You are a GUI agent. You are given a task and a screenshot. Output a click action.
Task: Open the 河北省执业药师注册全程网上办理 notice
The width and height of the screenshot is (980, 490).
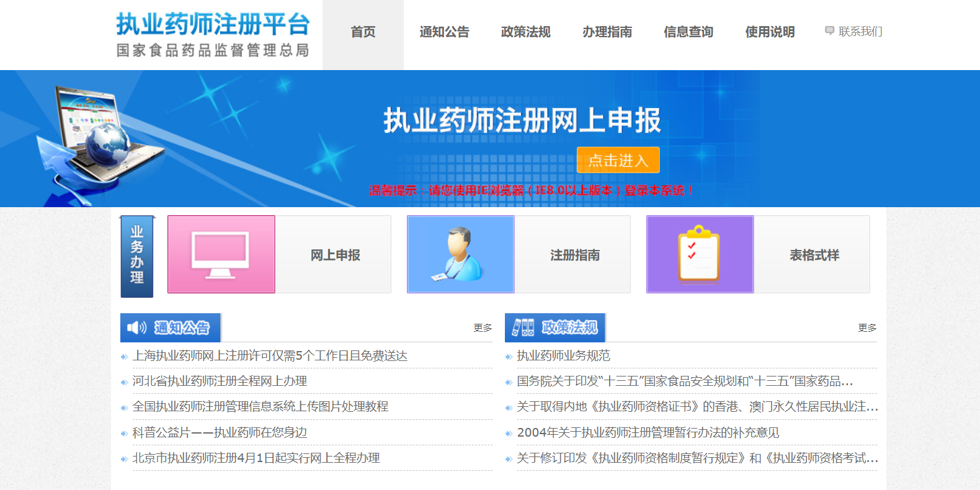[220, 381]
